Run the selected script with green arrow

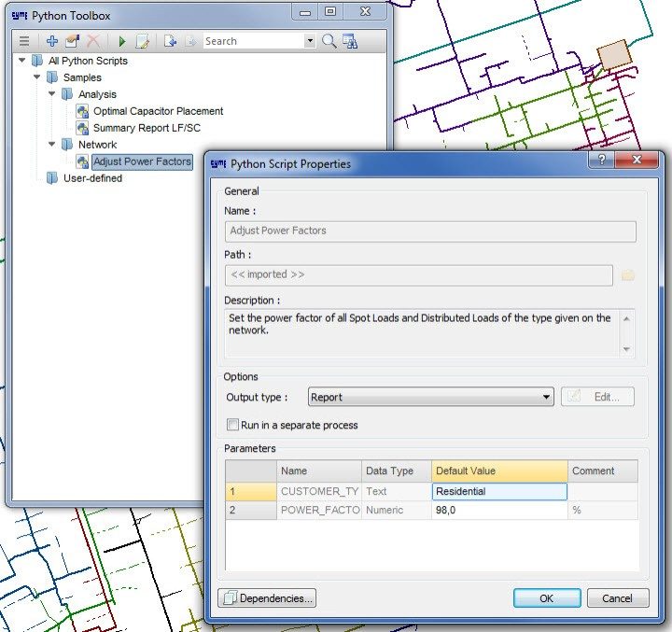click(x=121, y=41)
